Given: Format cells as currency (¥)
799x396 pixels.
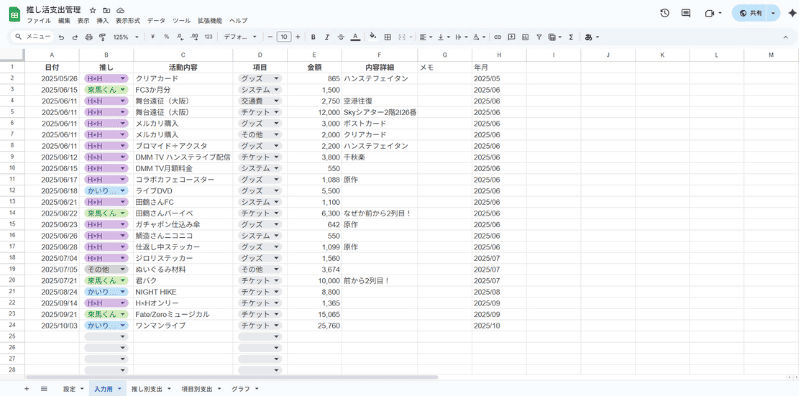Looking at the screenshot, I should pyautogui.click(x=153, y=37).
